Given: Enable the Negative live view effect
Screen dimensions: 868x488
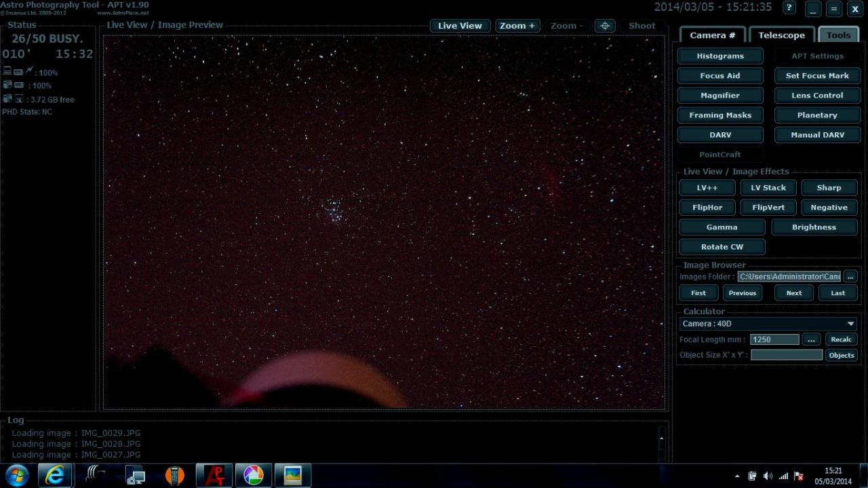Looking at the screenshot, I should click(x=829, y=207).
